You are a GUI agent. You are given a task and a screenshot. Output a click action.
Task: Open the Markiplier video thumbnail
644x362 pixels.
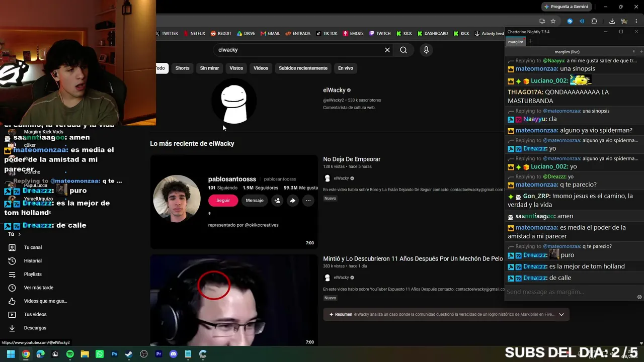[x=234, y=300]
